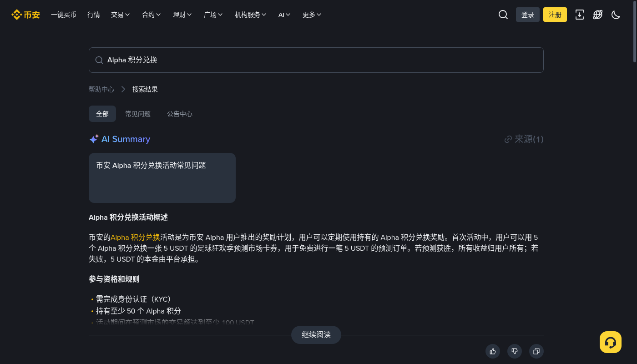
Task: Open the 来源(1) sources link
Action: [524, 139]
